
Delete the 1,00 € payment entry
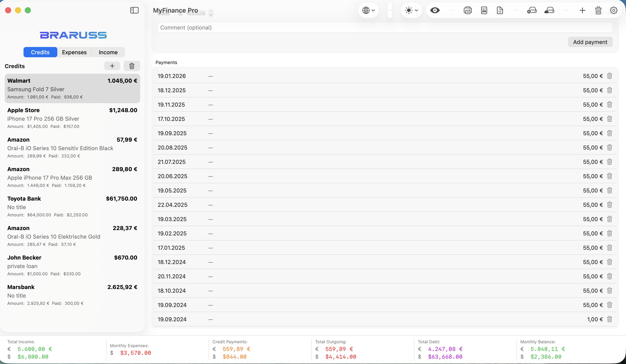(610, 319)
